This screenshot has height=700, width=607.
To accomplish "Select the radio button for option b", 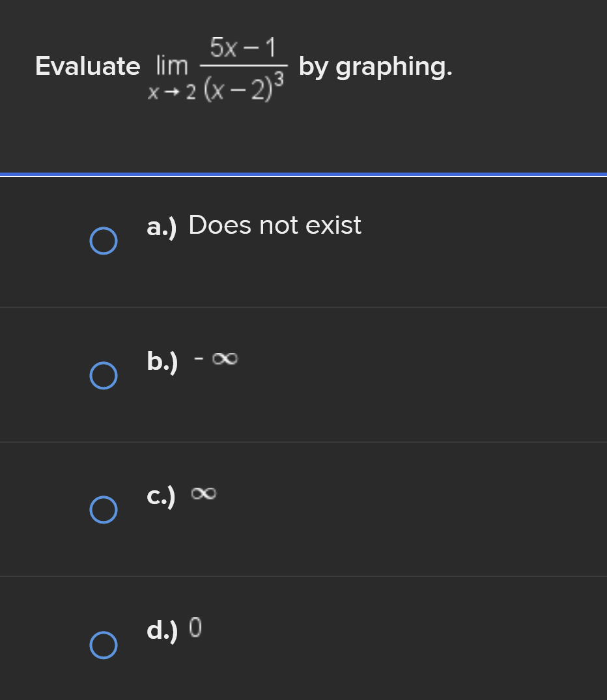I will 104,376.
